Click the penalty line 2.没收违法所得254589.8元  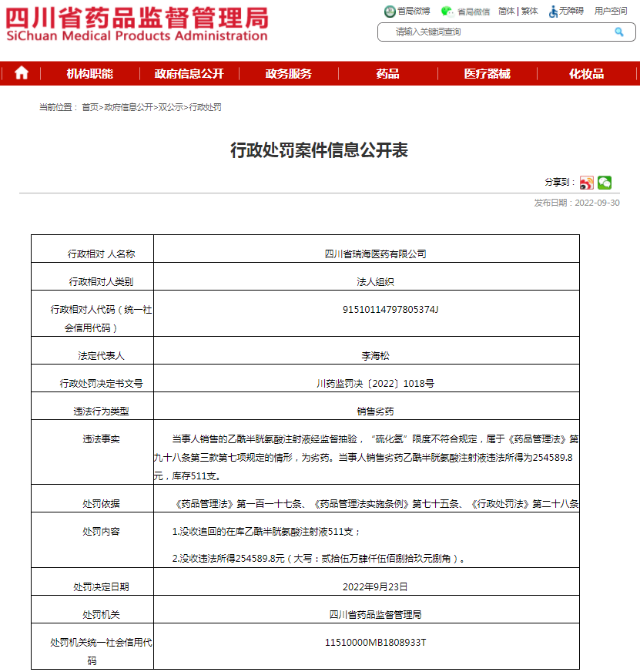[x=319, y=559]
